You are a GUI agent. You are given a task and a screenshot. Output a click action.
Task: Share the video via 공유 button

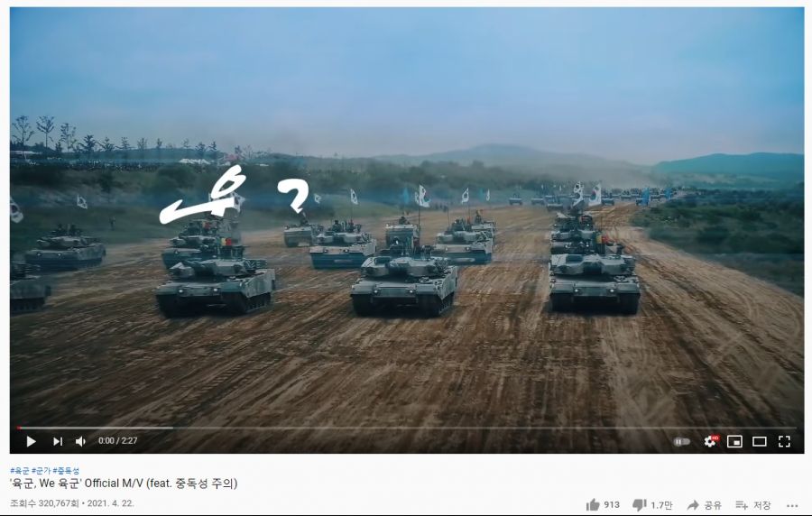(704, 505)
